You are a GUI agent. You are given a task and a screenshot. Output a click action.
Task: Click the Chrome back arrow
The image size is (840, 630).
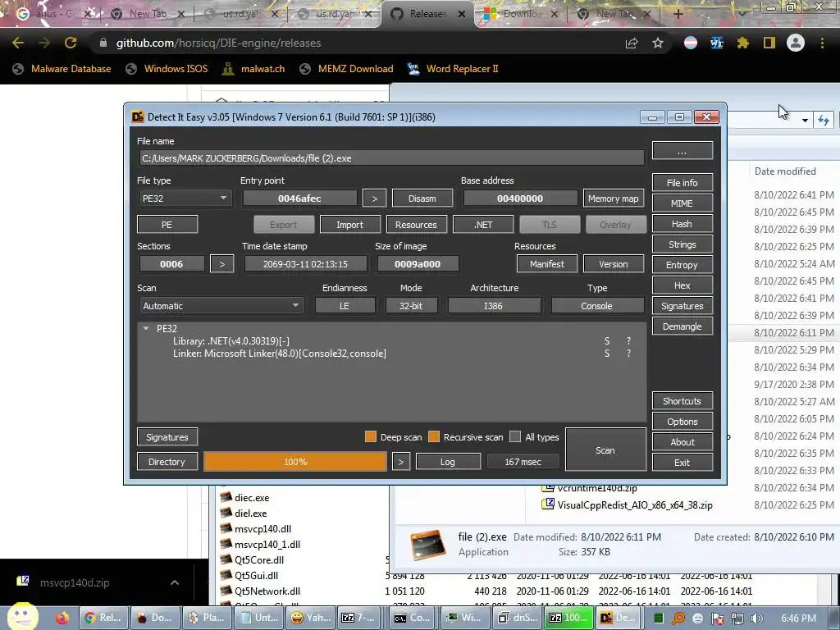(18, 43)
